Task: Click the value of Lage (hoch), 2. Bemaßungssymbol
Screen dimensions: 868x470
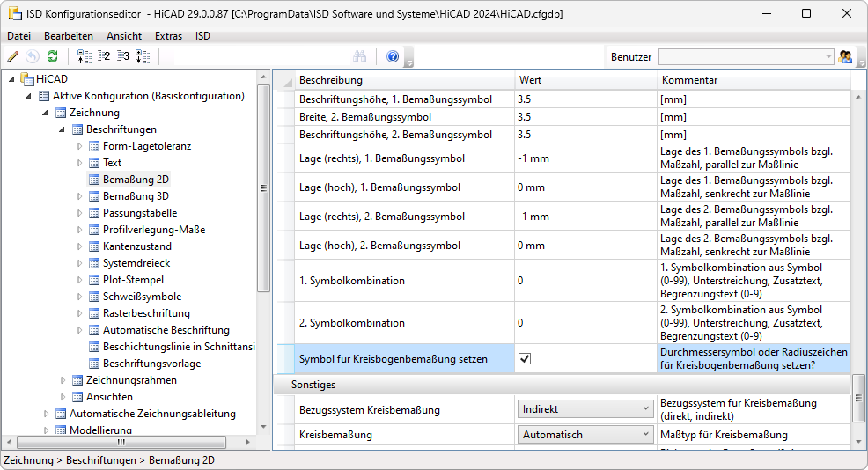Action: coord(585,246)
